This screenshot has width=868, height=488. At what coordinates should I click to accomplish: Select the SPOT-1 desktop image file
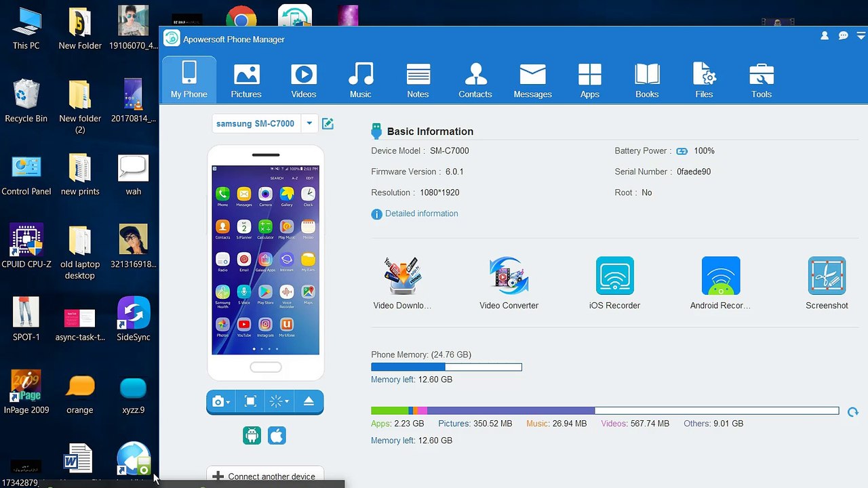point(26,319)
